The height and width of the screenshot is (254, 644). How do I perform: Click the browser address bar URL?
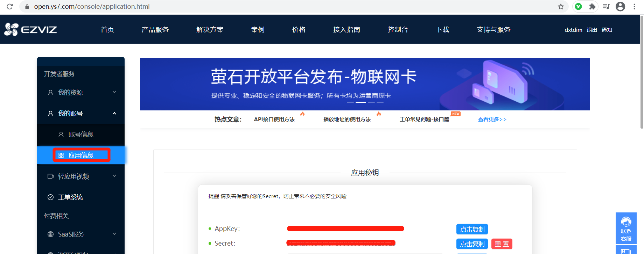[92, 7]
